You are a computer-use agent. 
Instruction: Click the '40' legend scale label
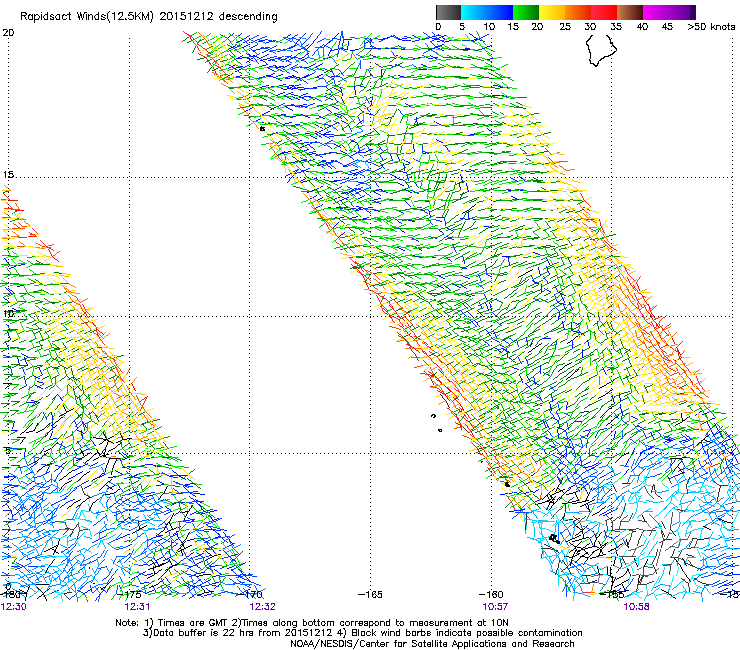(x=642, y=27)
